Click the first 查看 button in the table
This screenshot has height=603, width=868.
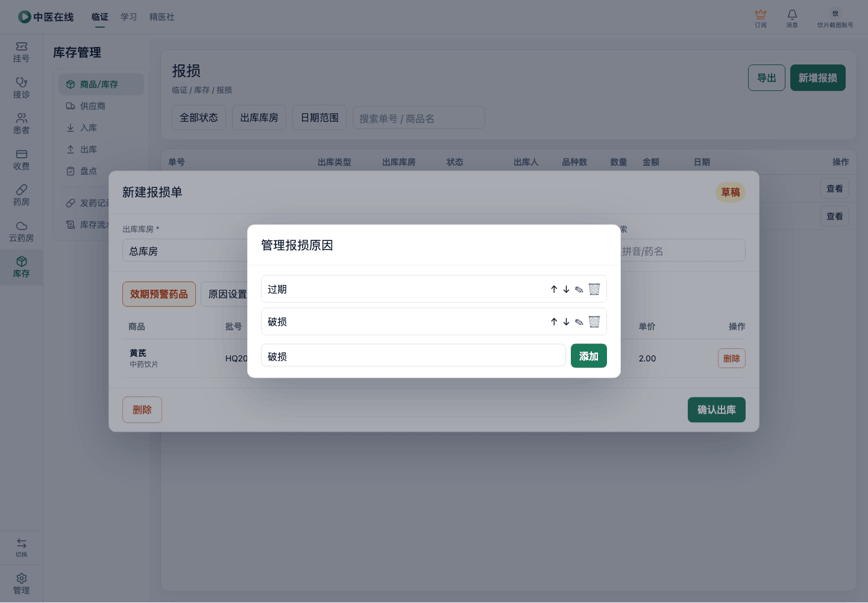[x=835, y=189]
